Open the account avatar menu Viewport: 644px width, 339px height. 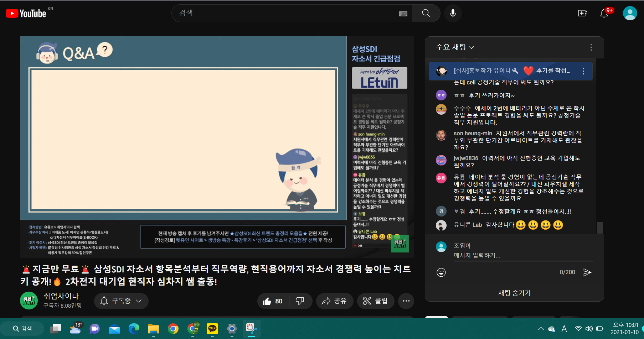pos(630,13)
